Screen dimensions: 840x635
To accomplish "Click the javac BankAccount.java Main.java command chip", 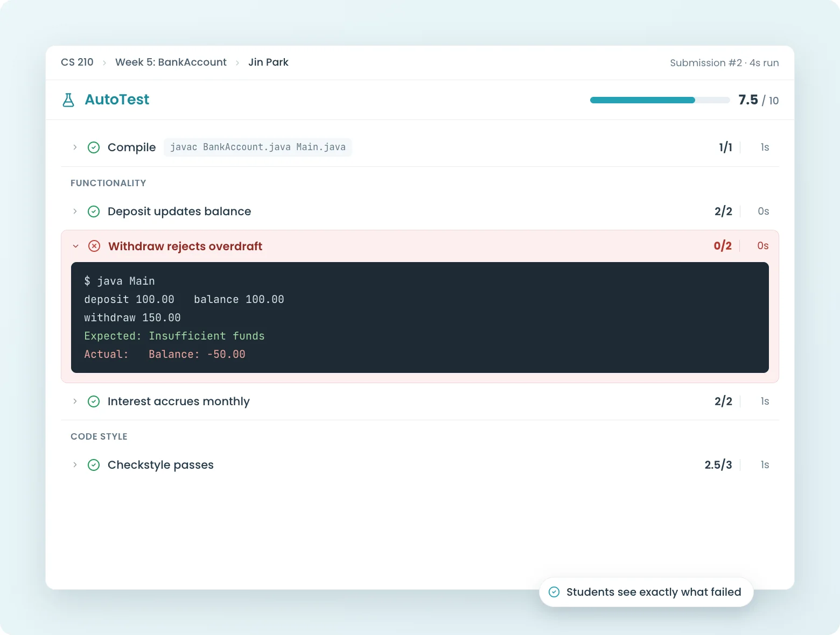I will click(258, 147).
